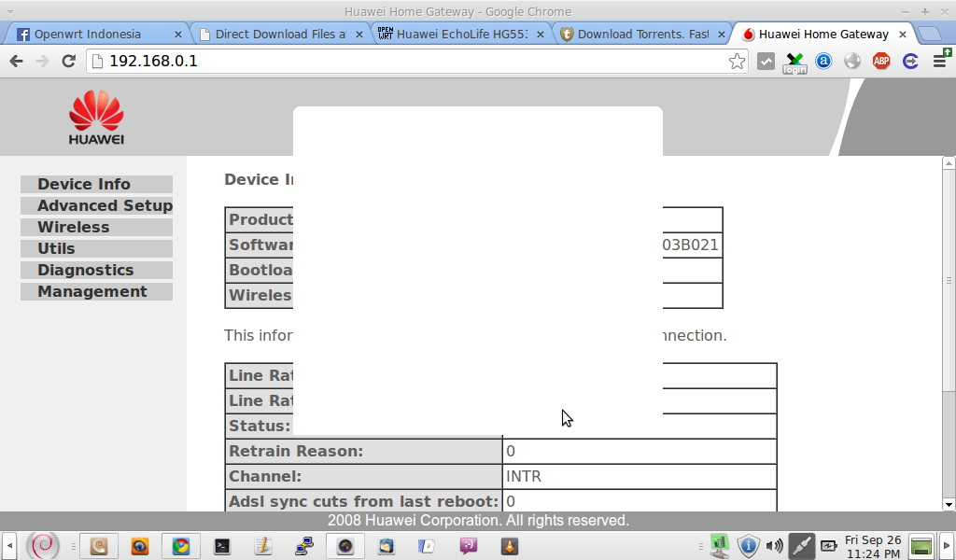Click the blue C arrow extension icon
This screenshot has width=956, height=560.
(x=910, y=61)
